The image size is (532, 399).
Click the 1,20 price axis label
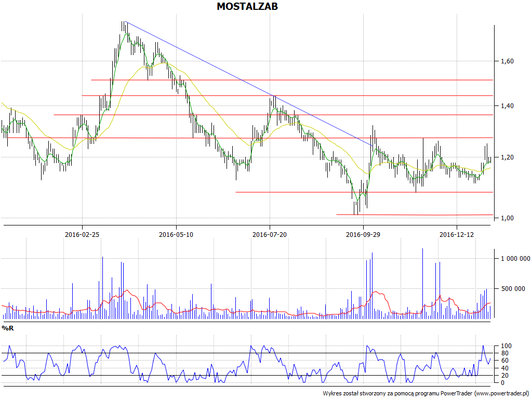[x=507, y=157]
